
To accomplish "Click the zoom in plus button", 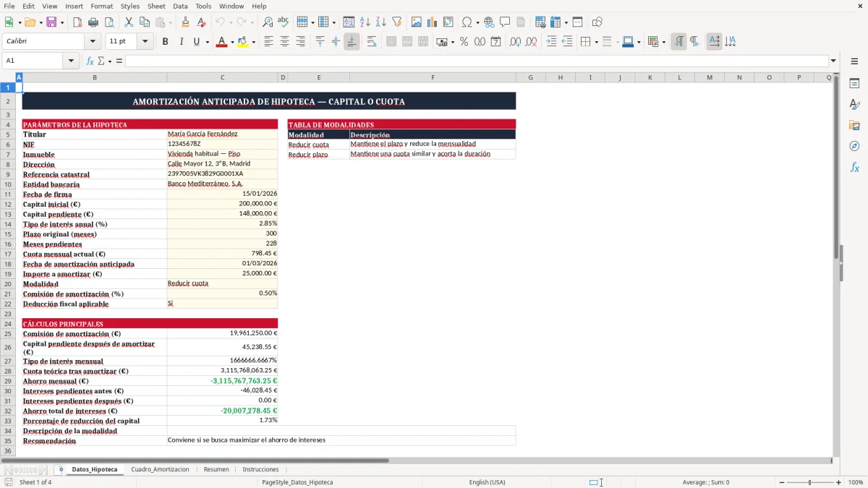I will pyautogui.click(x=838, y=482).
